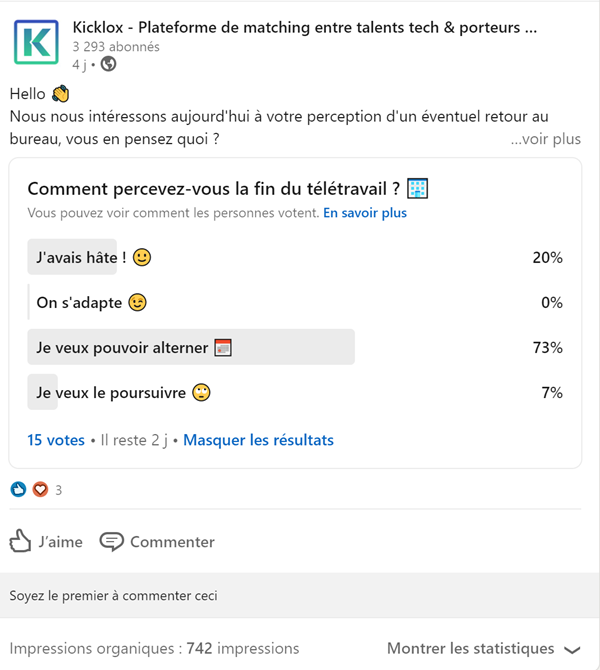Viewport: 600px width, 670px height.
Task: Click the reactions count 3
Action: pos(59,490)
